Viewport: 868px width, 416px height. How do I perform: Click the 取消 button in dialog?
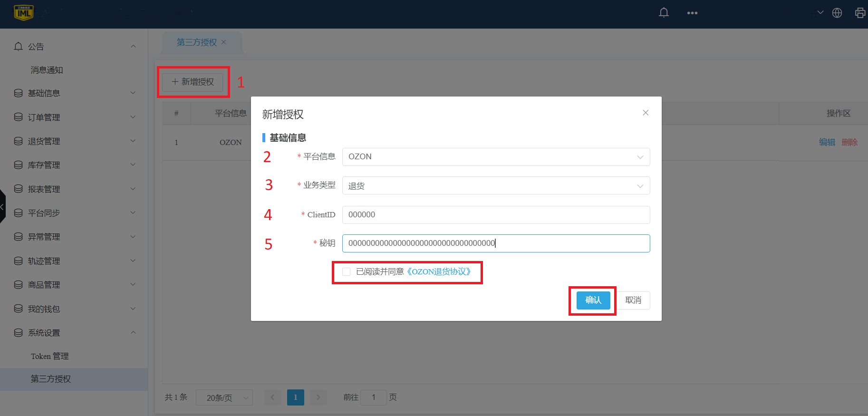pos(633,300)
